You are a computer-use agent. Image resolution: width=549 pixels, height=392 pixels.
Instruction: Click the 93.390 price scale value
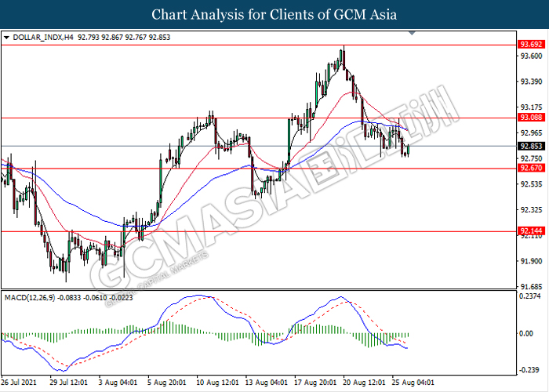pyautogui.click(x=531, y=82)
